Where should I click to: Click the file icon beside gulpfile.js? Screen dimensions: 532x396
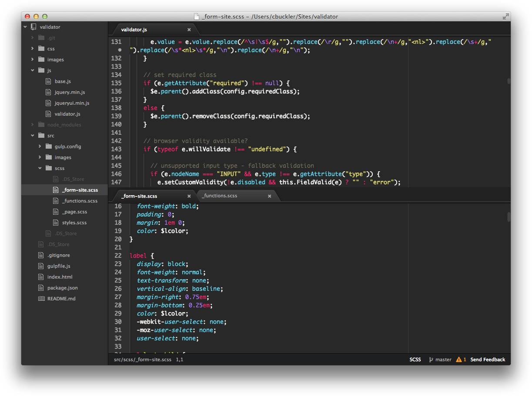coord(41,266)
